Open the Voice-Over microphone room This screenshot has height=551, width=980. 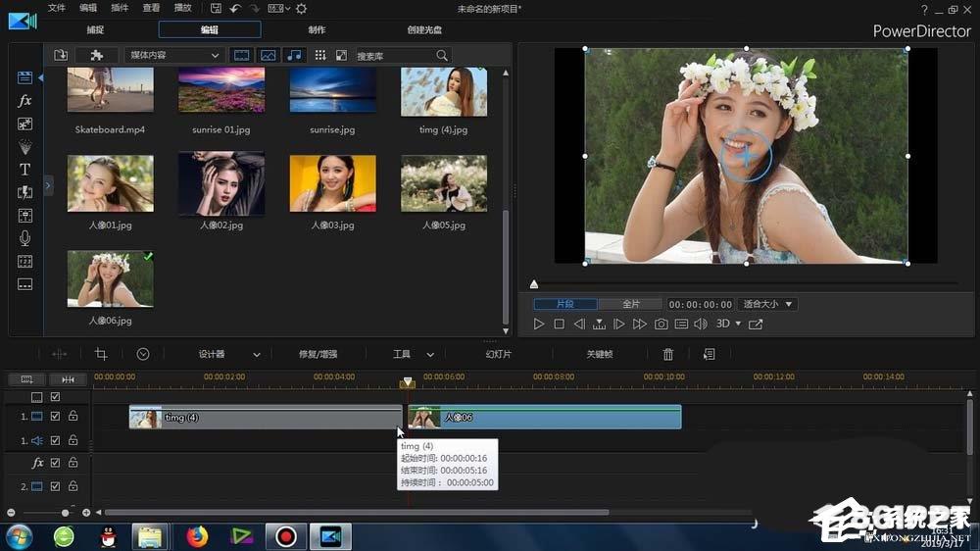click(24, 238)
